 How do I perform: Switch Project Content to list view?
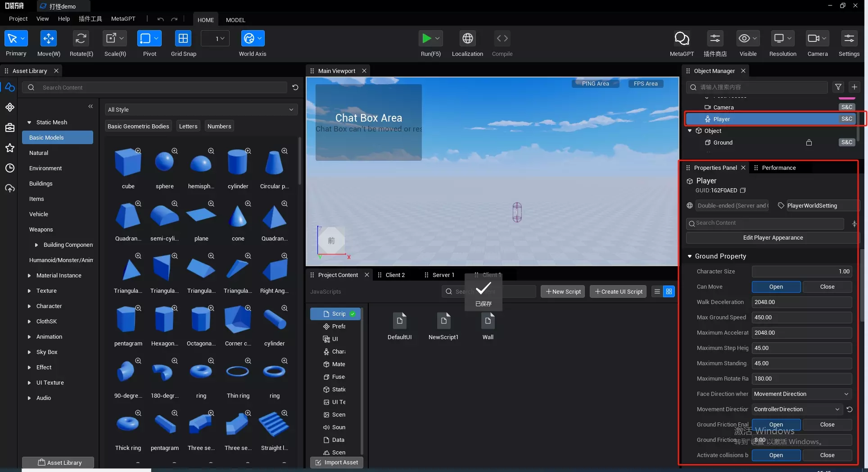[x=657, y=291]
